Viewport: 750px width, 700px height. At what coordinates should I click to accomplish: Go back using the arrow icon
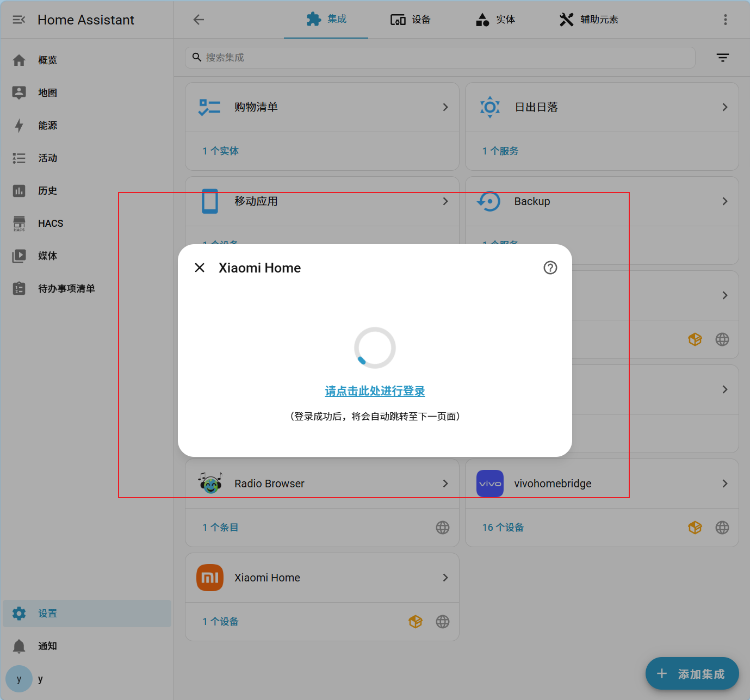pos(199,20)
